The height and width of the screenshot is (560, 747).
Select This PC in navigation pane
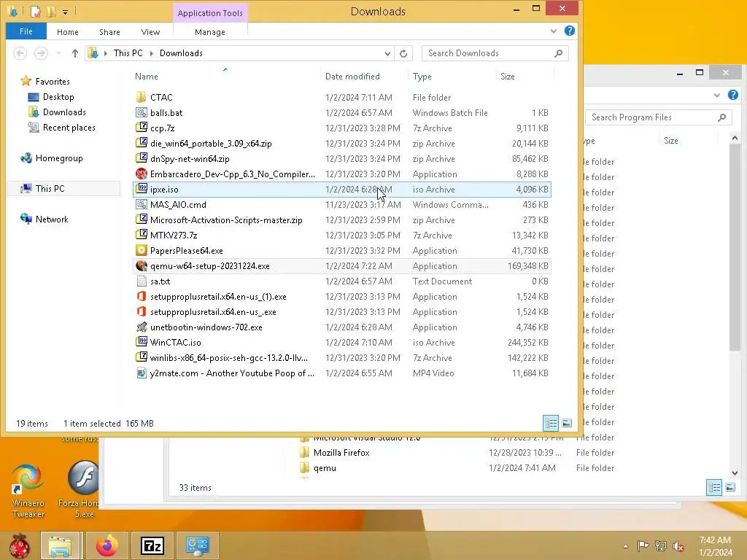coord(50,189)
